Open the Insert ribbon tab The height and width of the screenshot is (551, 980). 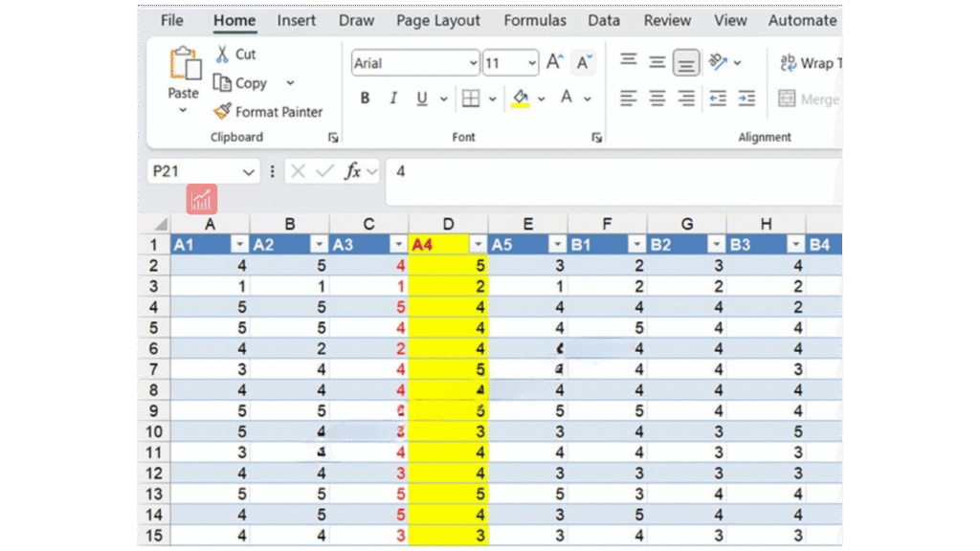297,20
